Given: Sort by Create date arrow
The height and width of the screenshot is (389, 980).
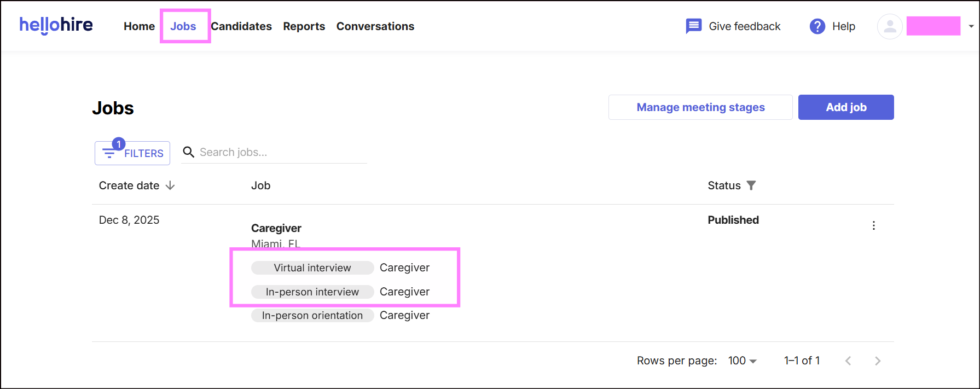Looking at the screenshot, I should 170,185.
